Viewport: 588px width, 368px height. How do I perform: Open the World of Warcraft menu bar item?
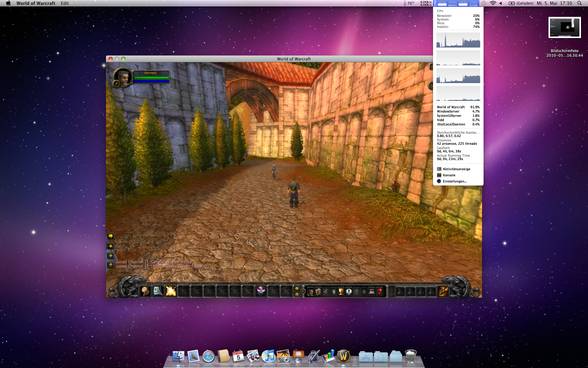click(36, 3)
